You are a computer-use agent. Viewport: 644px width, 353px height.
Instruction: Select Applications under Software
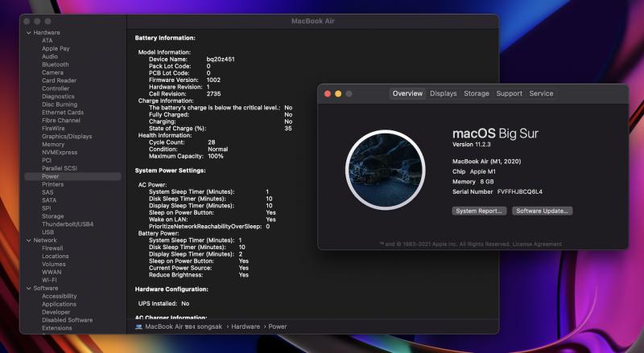click(59, 304)
